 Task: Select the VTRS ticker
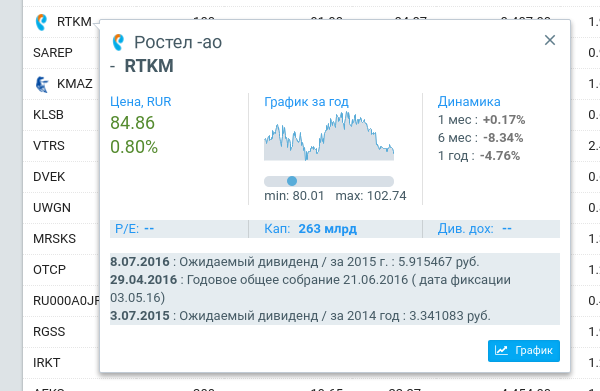(49, 145)
